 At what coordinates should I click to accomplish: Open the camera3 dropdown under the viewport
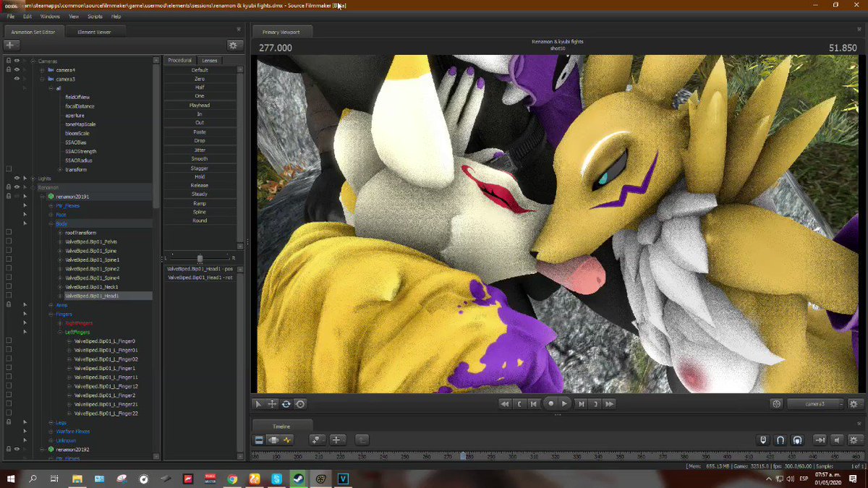814,404
